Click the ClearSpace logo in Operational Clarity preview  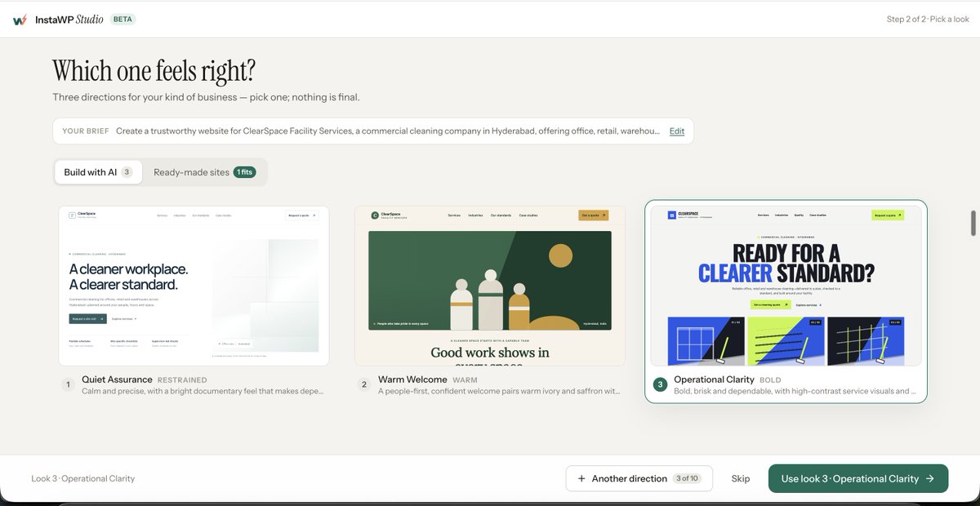pos(690,215)
